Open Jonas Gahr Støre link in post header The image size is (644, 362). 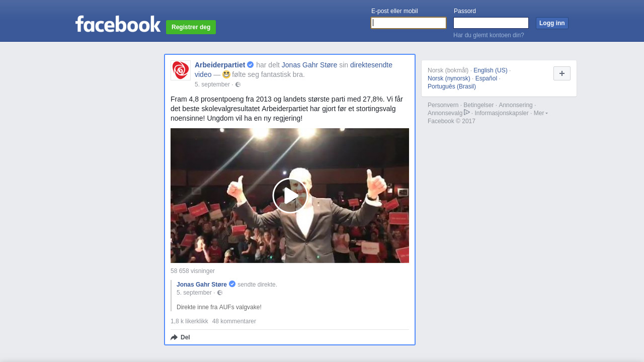tap(309, 65)
